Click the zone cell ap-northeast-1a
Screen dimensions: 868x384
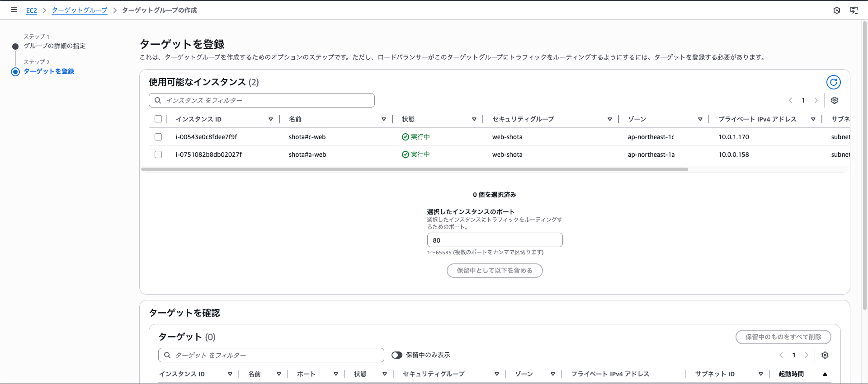point(651,155)
